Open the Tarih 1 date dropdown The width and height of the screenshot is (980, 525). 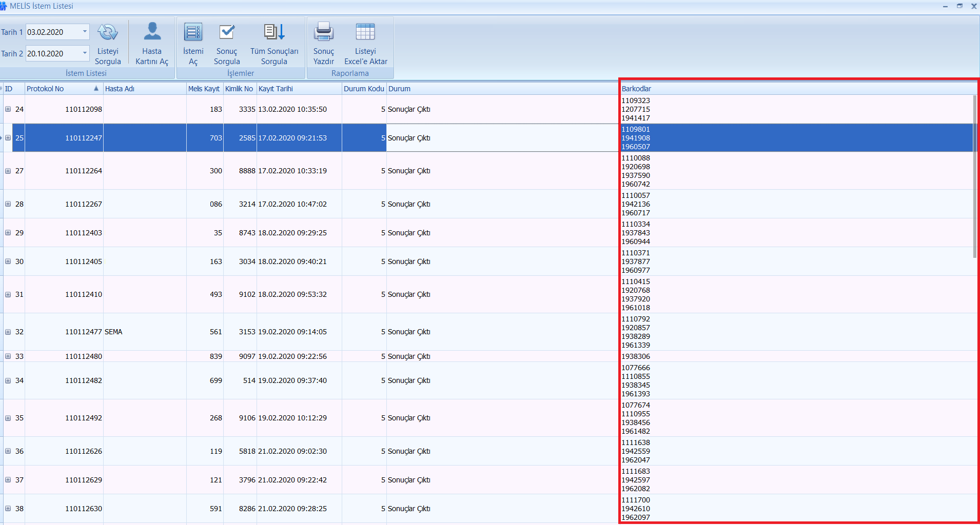85,32
